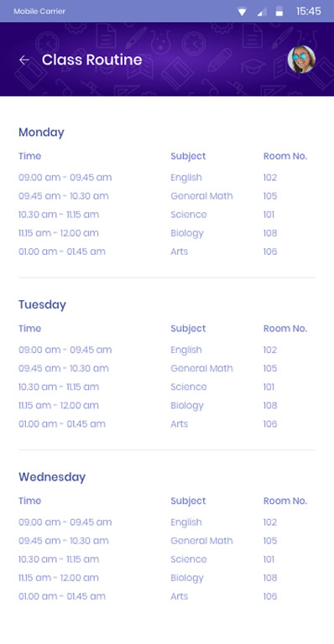Tap the cellular signal icon
The image size is (334, 644).
262,12
